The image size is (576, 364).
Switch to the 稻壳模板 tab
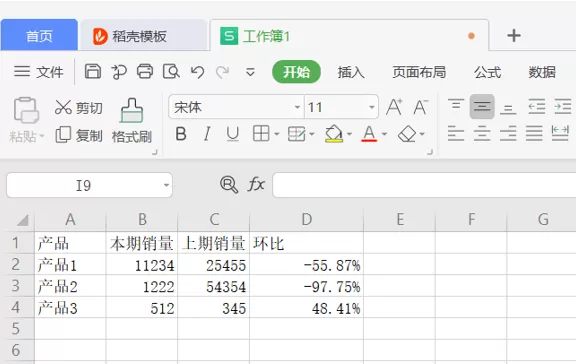pos(143,36)
